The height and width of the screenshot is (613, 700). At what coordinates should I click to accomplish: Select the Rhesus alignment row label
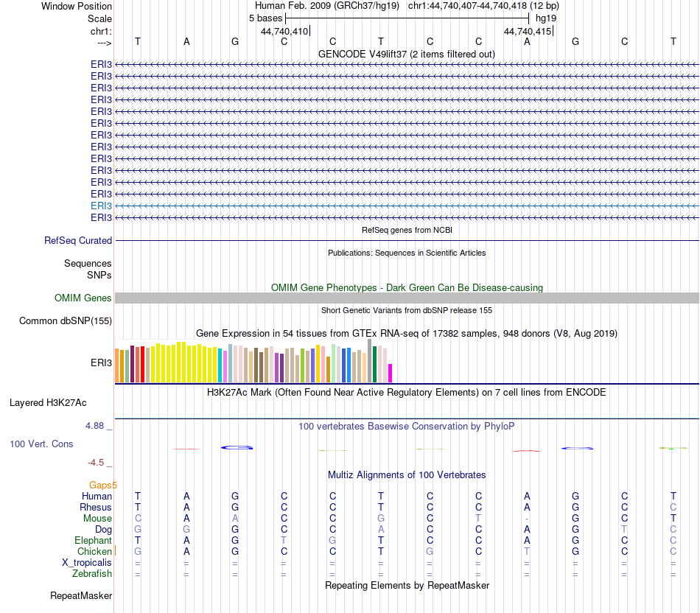point(96,508)
